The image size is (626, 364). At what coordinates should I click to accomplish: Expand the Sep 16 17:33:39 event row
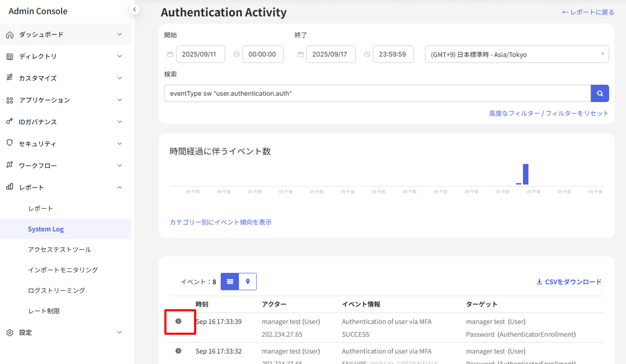[178, 321]
